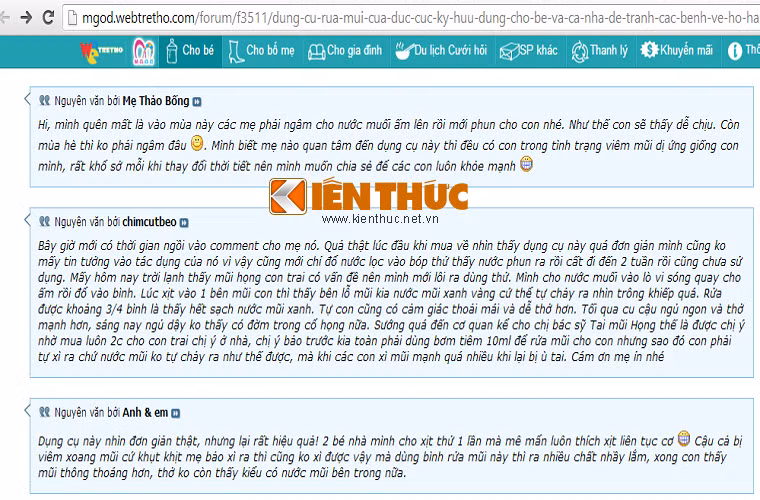Click the browser forward arrow
This screenshot has width=760, height=500.
[x=26, y=18]
